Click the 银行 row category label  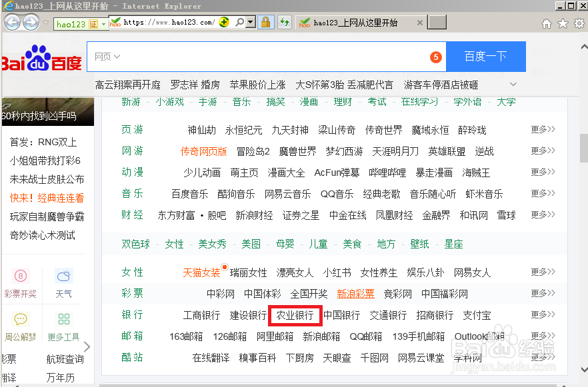pyautogui.click(x=133, y=314)
